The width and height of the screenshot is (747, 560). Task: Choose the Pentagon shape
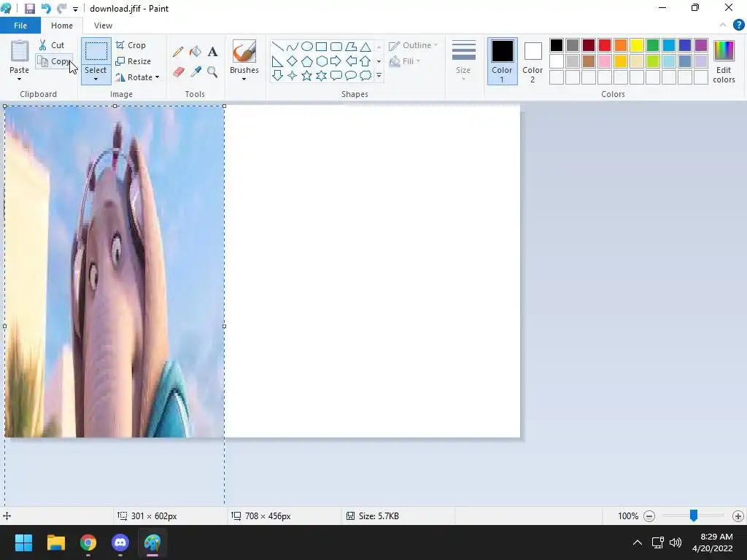307,61
